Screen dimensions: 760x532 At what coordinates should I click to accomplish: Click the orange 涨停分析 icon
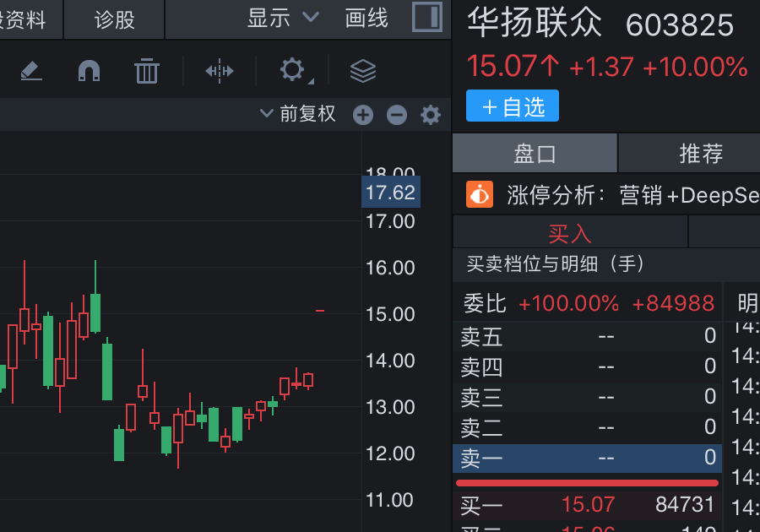[x=480, y=195]
